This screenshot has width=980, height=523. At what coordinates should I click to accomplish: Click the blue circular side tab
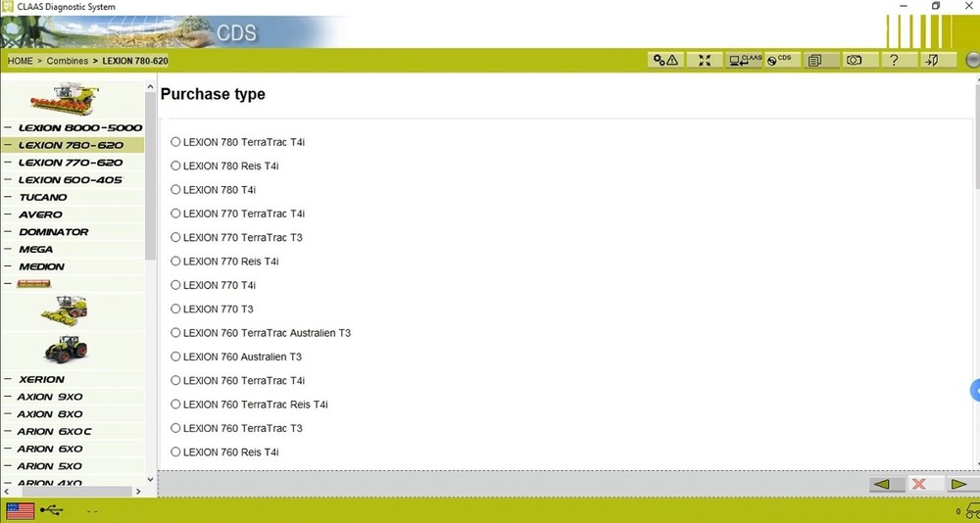click(x=975, y=390)
